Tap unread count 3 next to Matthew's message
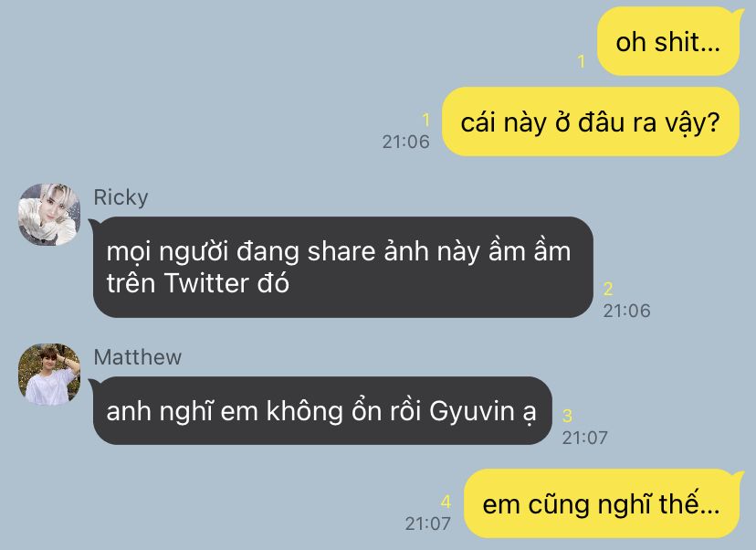The width and height of the screenshot is (756, 550). click(568, 416)
